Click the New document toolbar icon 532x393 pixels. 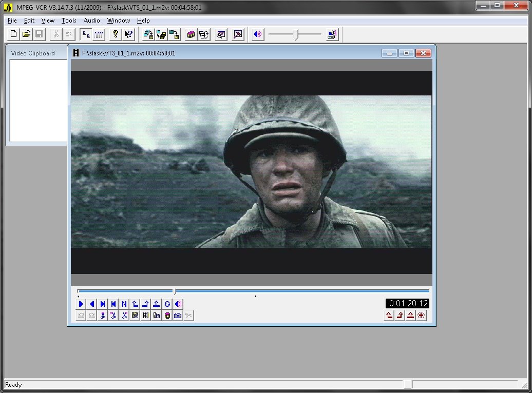coord(13,34)
